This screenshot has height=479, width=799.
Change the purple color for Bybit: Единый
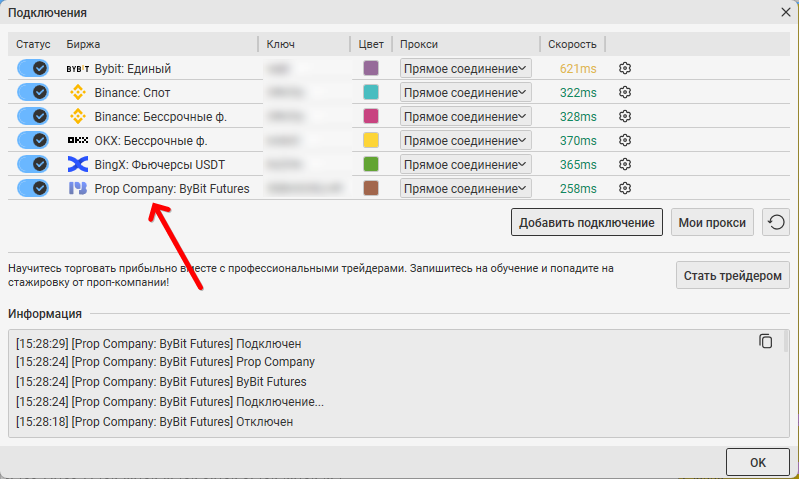click(x=371, y=68)
